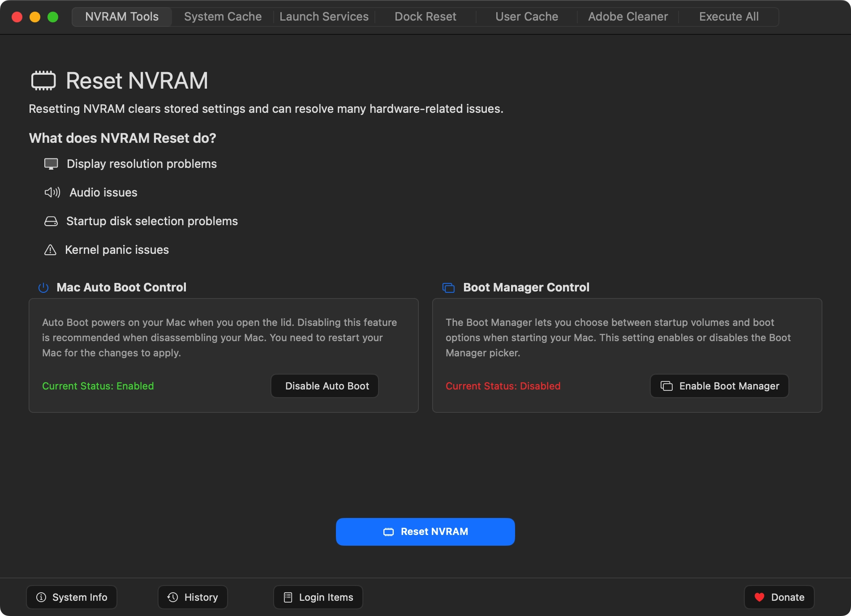Click the disk drive icon beside Startup disk selection
Image resolution: width=851 pixels, height=616 pixels.
(51, 221)
